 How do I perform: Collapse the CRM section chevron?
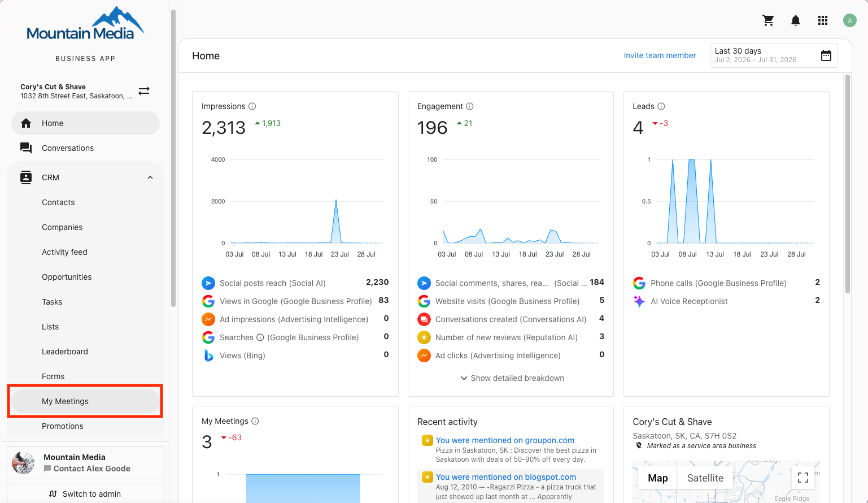[x=150, y=177]
